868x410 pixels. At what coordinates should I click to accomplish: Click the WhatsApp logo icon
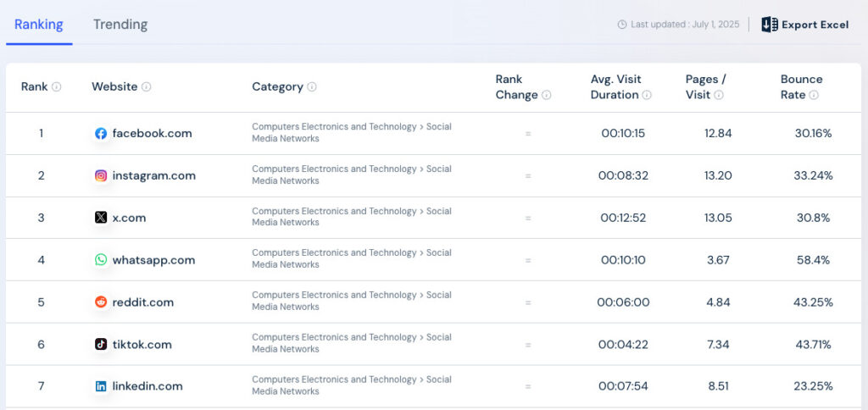[x=101, y=260]
